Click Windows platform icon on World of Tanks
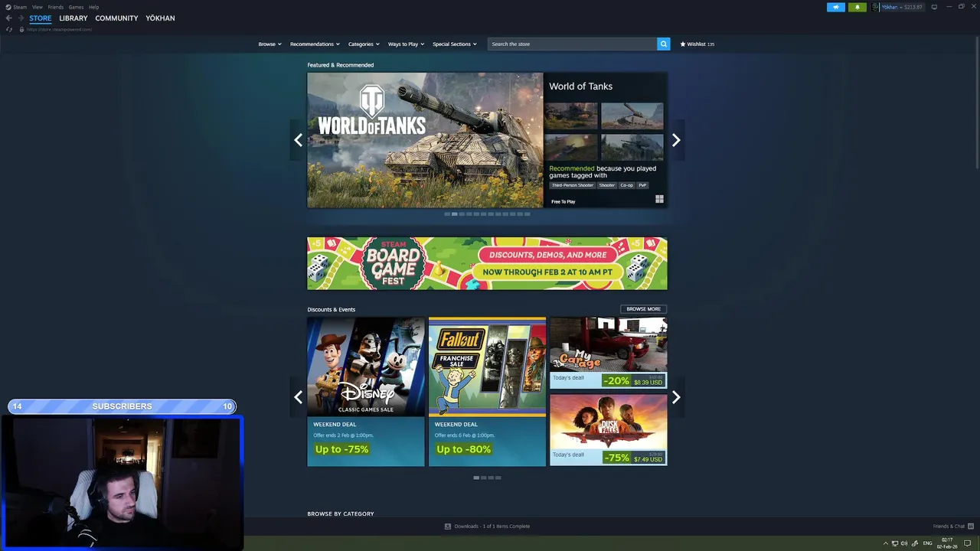This screenshot has width=980, height=551. click(x=659, y=199)
